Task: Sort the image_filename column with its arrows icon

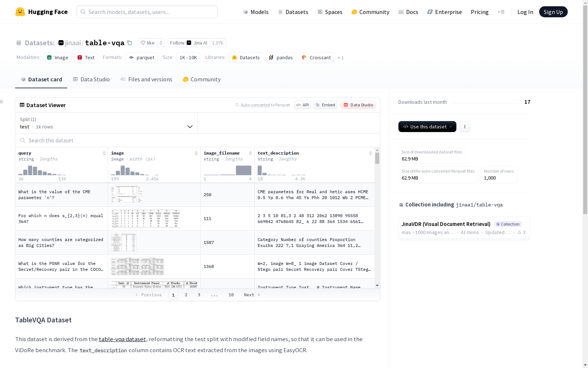Action: coord(250,153)
